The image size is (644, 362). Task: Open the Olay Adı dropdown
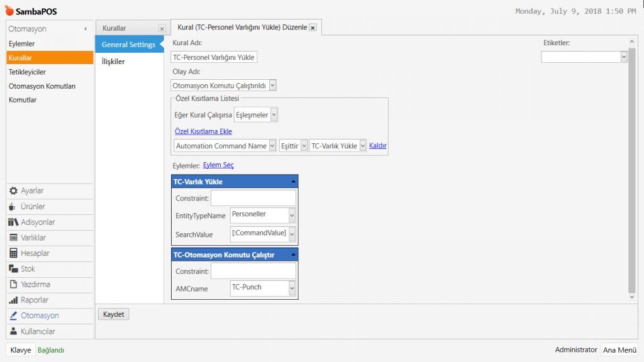tap(272, 85)
